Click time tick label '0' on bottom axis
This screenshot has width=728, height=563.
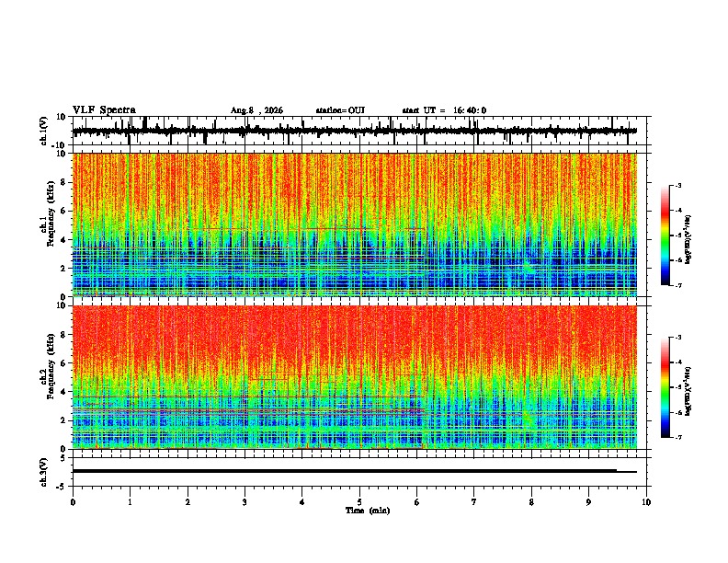(x=73, y=502)
